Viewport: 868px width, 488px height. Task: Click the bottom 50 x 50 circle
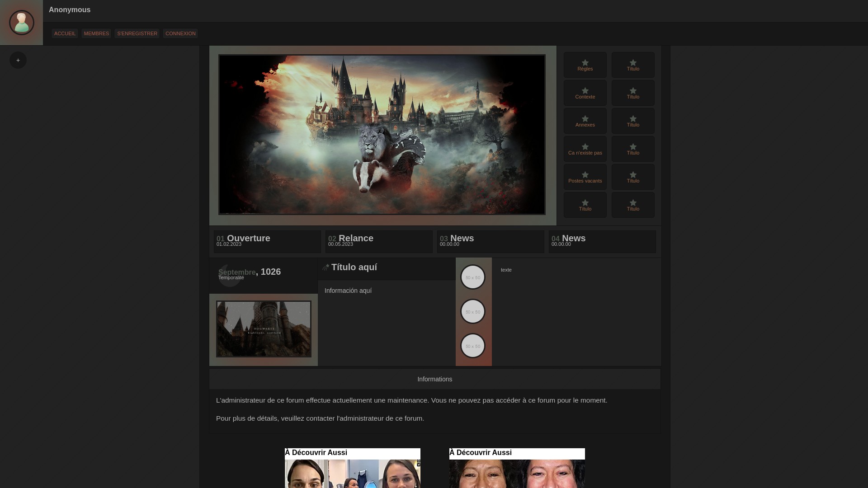pos(473,346)
